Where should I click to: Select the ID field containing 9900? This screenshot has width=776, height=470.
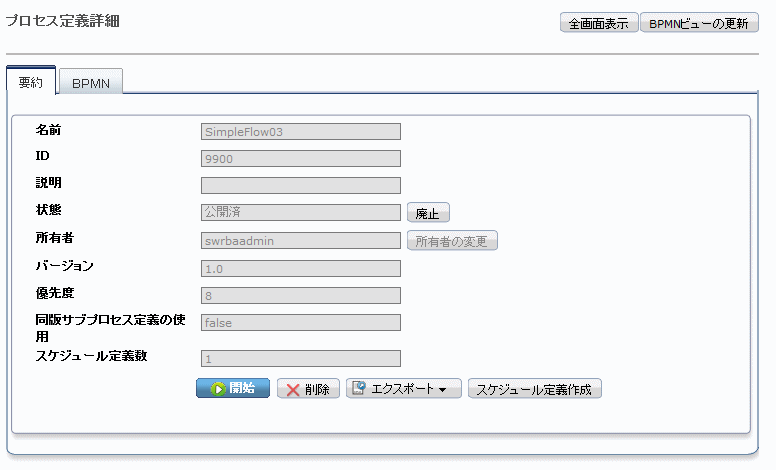[x=300, y=158]
